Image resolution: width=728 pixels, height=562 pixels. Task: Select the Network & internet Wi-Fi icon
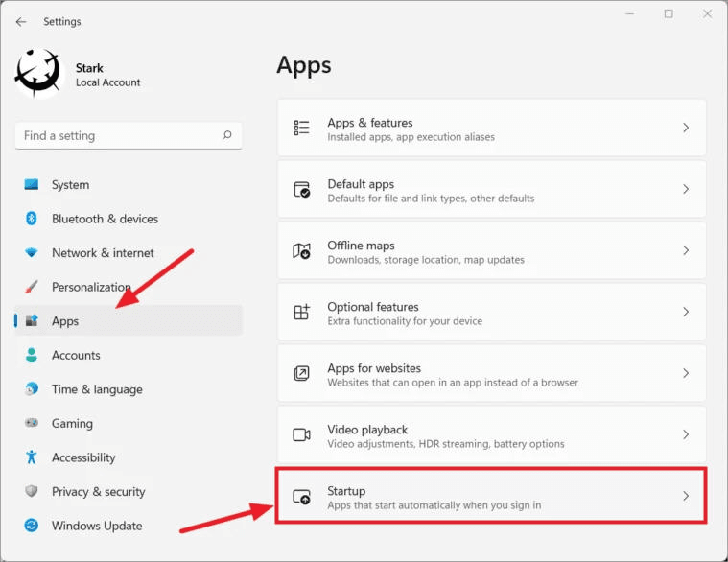(32, 253)
